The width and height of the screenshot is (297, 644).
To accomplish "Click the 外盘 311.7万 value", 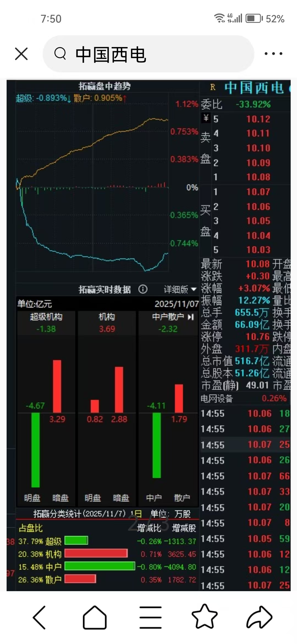I will point(251,349).
